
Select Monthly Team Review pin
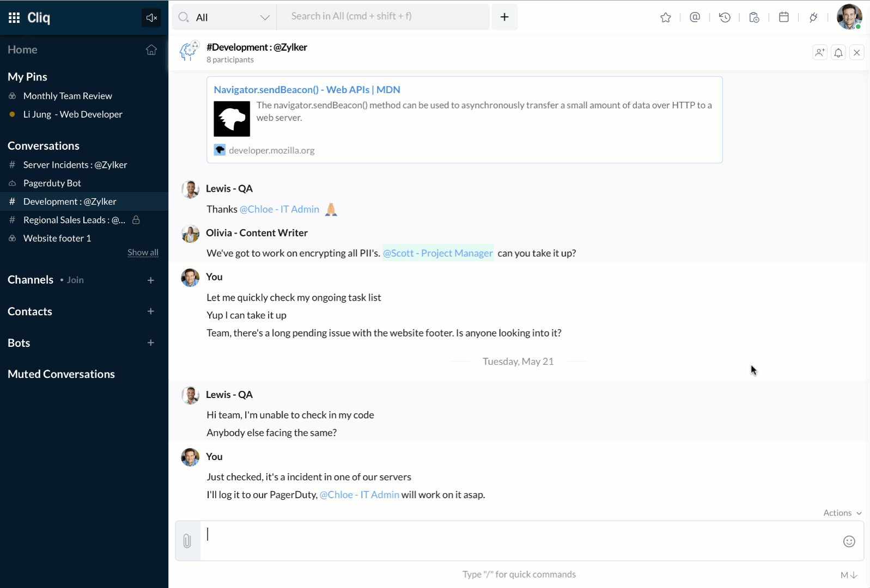84,96
